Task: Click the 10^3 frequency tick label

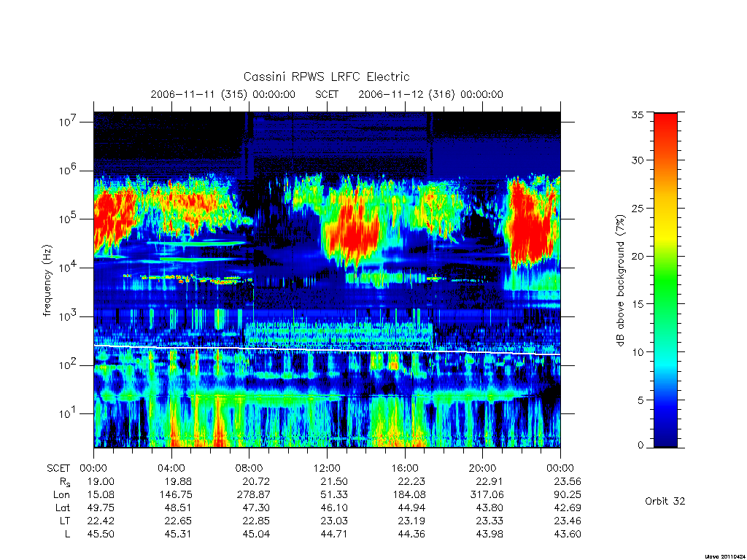Action: click(x=69, y=315)
